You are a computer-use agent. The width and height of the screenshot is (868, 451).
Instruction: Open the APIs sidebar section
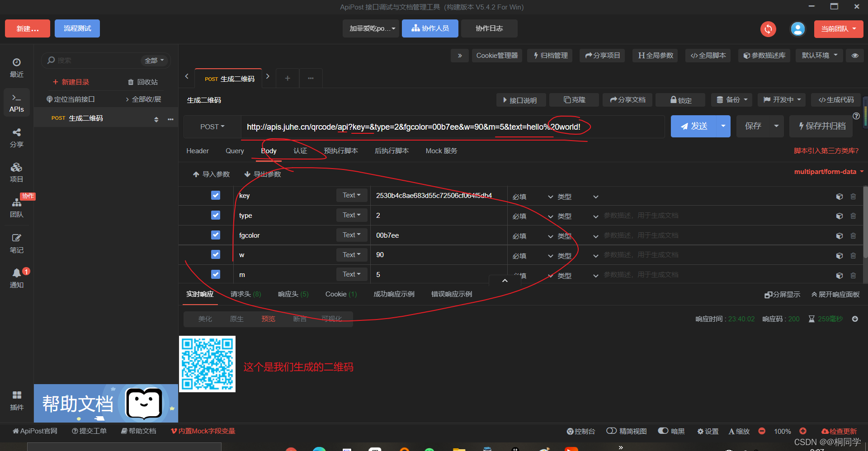click(x=17, y=103)
